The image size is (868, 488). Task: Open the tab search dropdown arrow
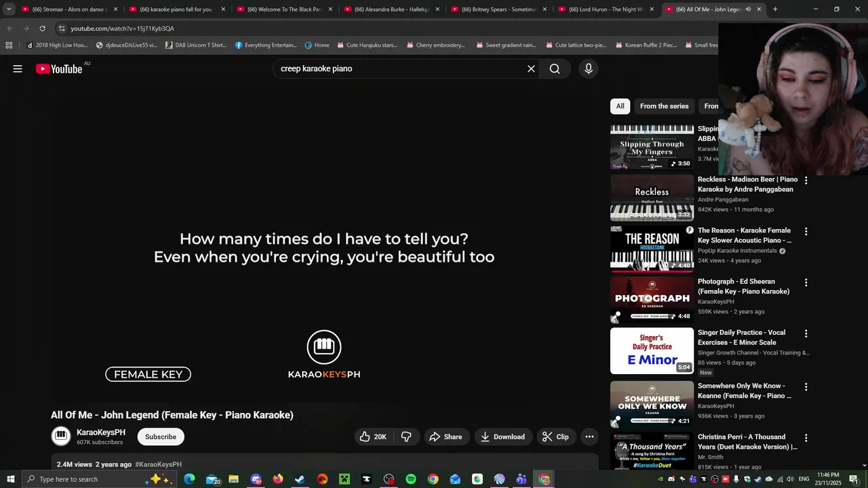tap(9, 9)
